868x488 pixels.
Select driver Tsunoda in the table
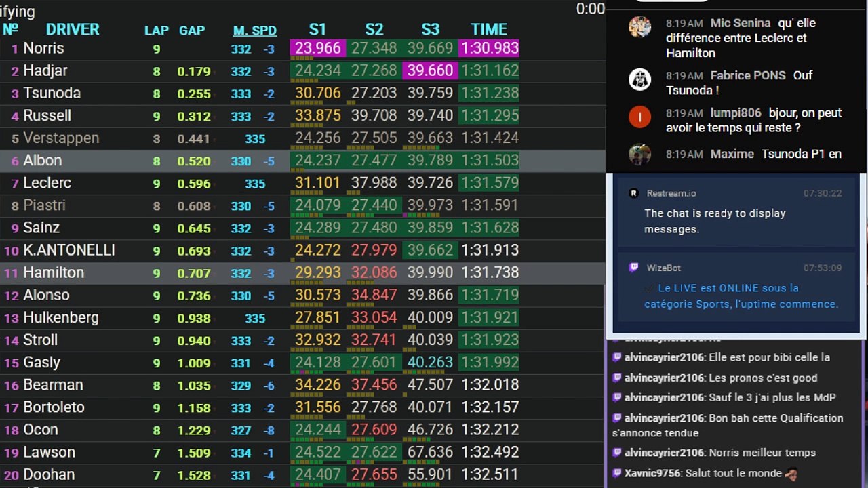point(52,93)
